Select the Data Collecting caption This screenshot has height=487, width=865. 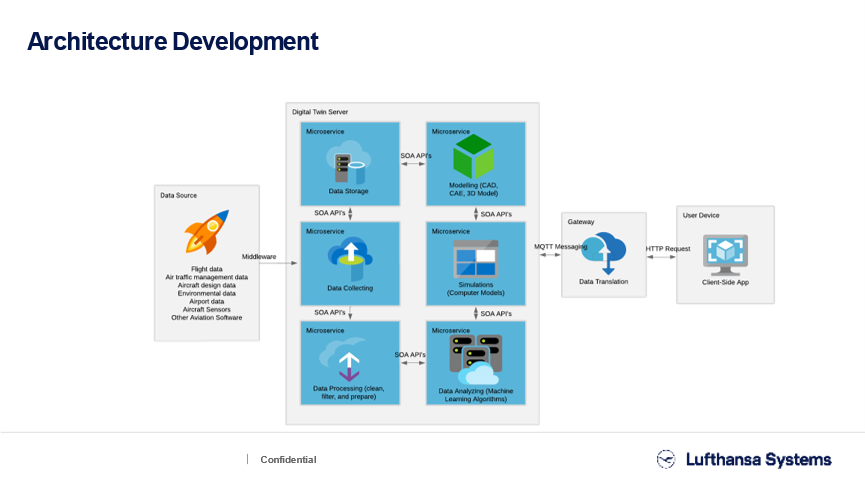click(350, 288)
